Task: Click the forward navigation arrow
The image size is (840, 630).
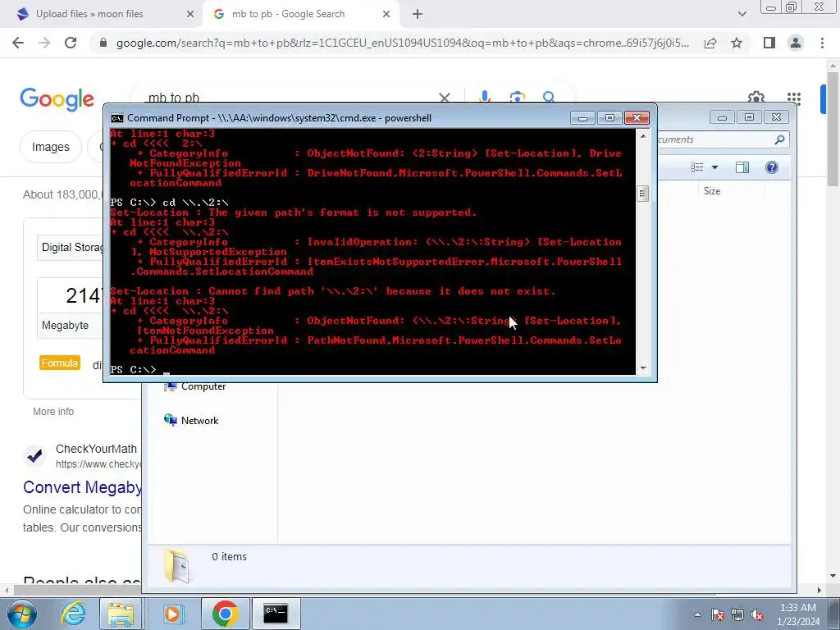Action: [44, 43]
